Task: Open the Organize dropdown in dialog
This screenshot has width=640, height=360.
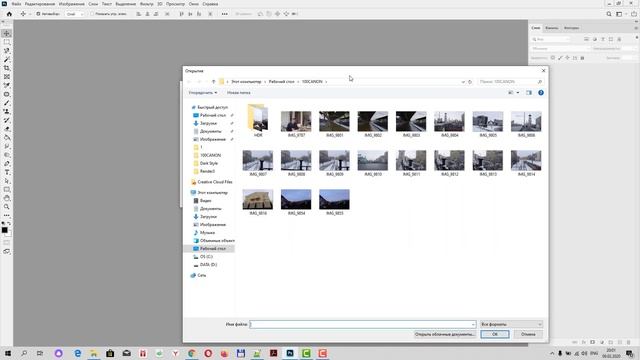Action: click(203, 93)
